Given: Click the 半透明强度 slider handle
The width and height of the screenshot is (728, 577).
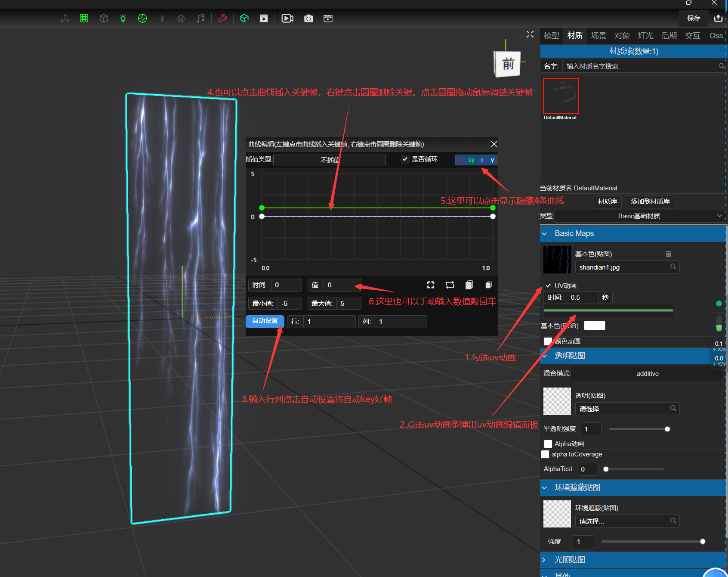Looking at the screenshot, I should pos(667,429).
